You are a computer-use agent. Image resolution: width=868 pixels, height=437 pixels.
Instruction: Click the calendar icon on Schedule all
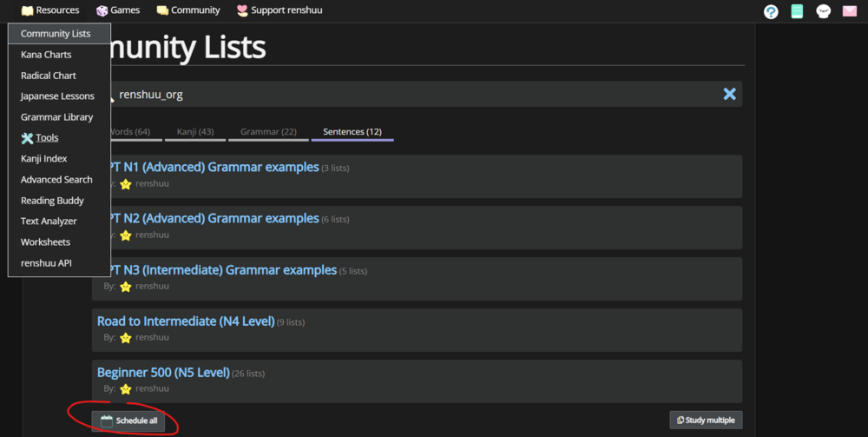pyautogui.click(x=107, y=421)
